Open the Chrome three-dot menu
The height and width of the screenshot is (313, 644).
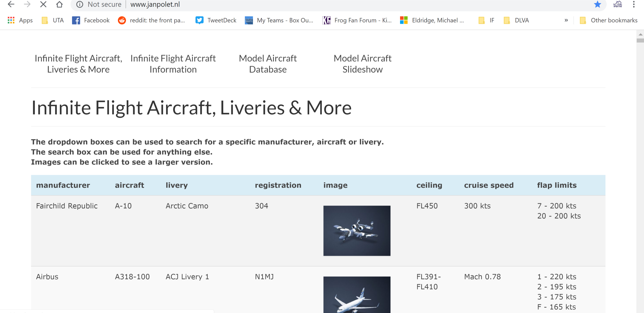[634, 4]
